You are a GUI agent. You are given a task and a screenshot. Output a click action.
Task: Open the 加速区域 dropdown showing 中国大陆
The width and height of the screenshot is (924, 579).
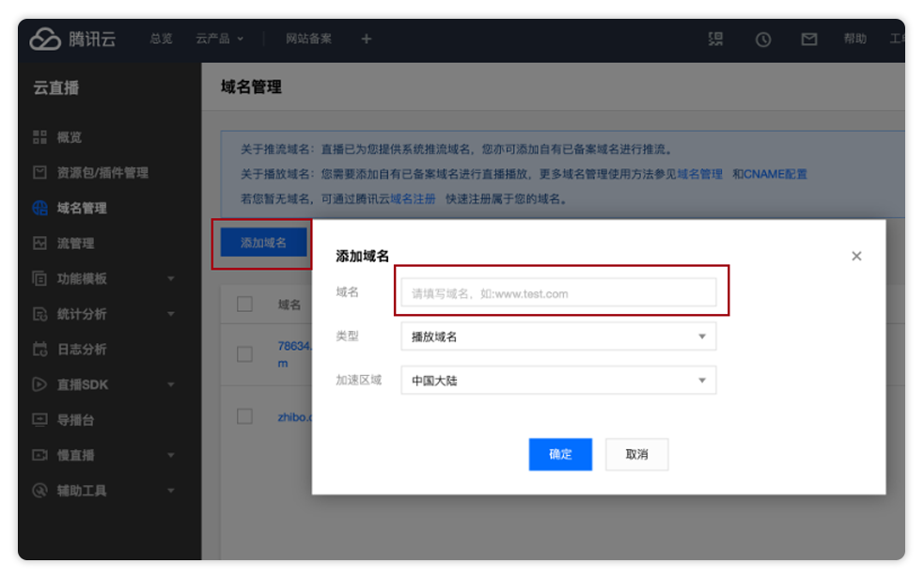(558, 381)
